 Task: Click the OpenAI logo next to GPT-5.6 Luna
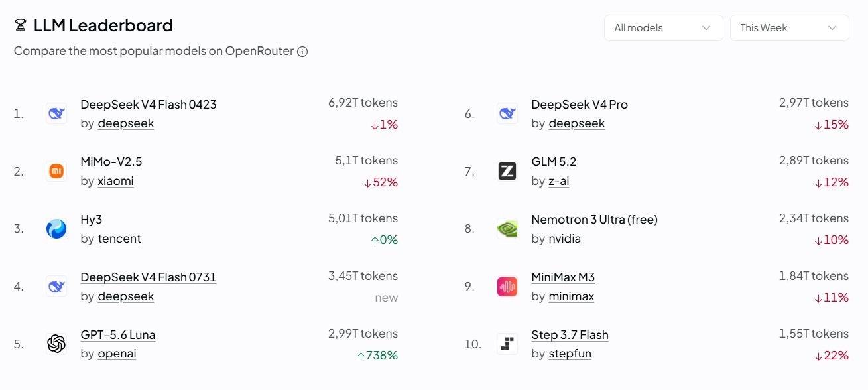point(56,344)
